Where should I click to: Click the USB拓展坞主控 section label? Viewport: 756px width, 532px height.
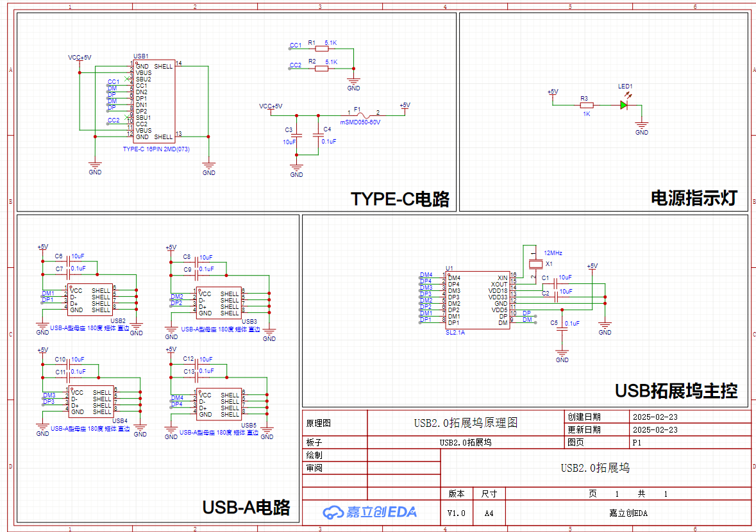click(x=676, y=390)
